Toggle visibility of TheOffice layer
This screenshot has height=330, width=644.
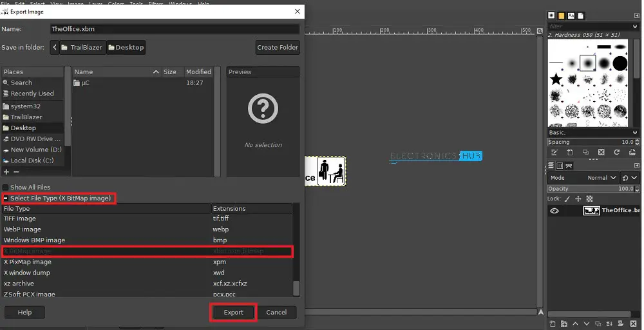click(x=554, y=211)
